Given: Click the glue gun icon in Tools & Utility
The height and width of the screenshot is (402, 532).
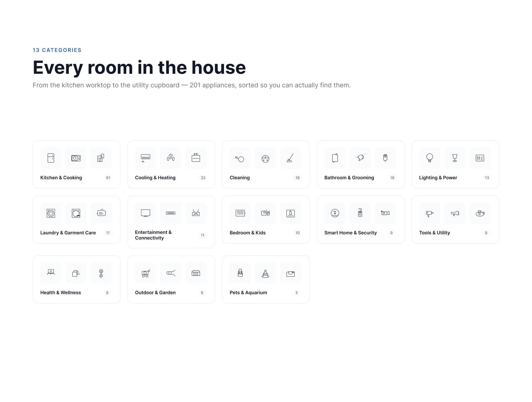Looking at the screenshot, I should tap(429, 213).
